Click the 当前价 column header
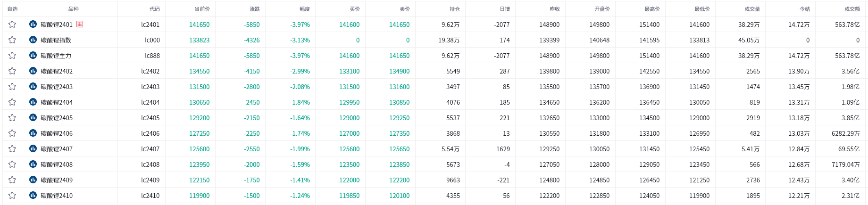The image size is (868, 205). [202, 9]
